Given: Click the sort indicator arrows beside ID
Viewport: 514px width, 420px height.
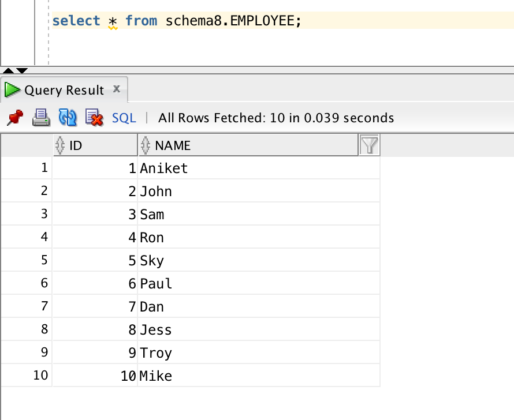Looking at the screenshot, I should (61, 145).
